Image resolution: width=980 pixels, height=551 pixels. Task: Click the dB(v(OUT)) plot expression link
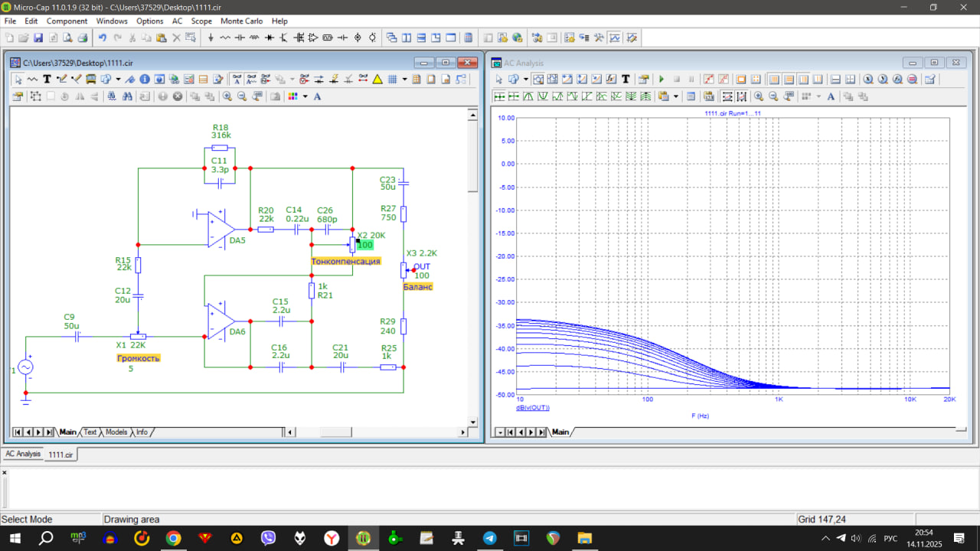(533, 408)
